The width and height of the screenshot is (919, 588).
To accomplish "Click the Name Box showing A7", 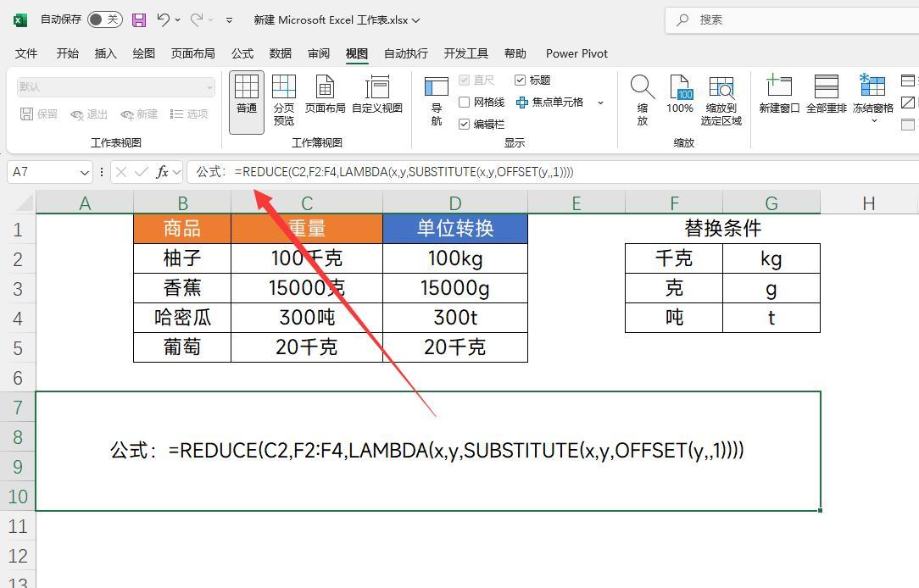I will click(42, 172).
